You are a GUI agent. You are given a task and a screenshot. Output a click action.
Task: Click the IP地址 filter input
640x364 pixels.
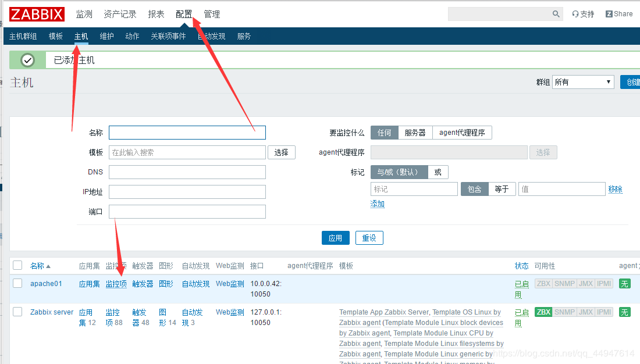[187, 192]
